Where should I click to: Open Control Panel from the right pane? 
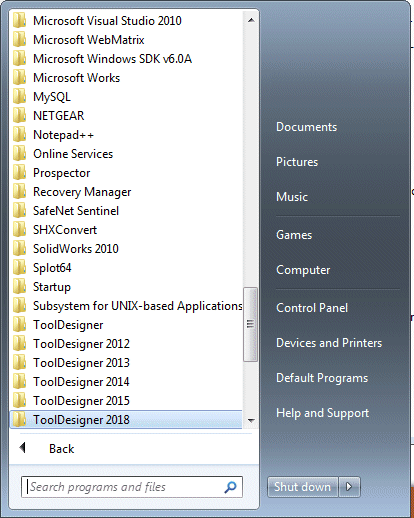[x=312, y=308]
